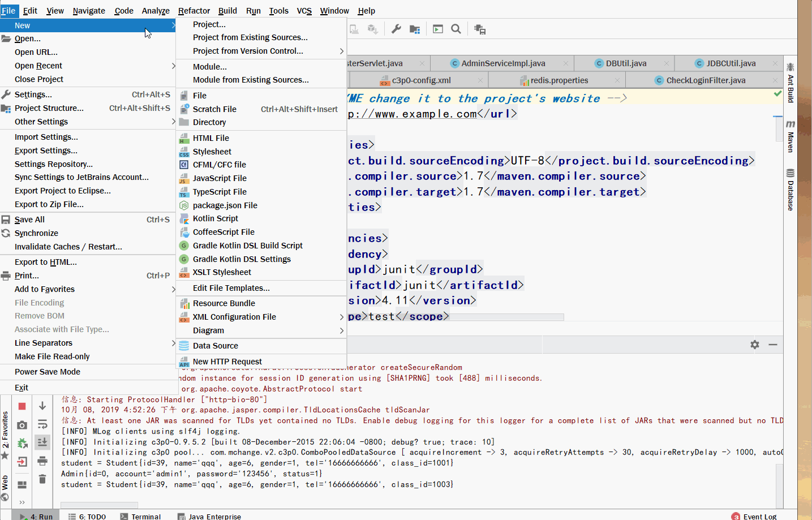
Task: Click Settings... in File menu
Action: tap(88, 94)
